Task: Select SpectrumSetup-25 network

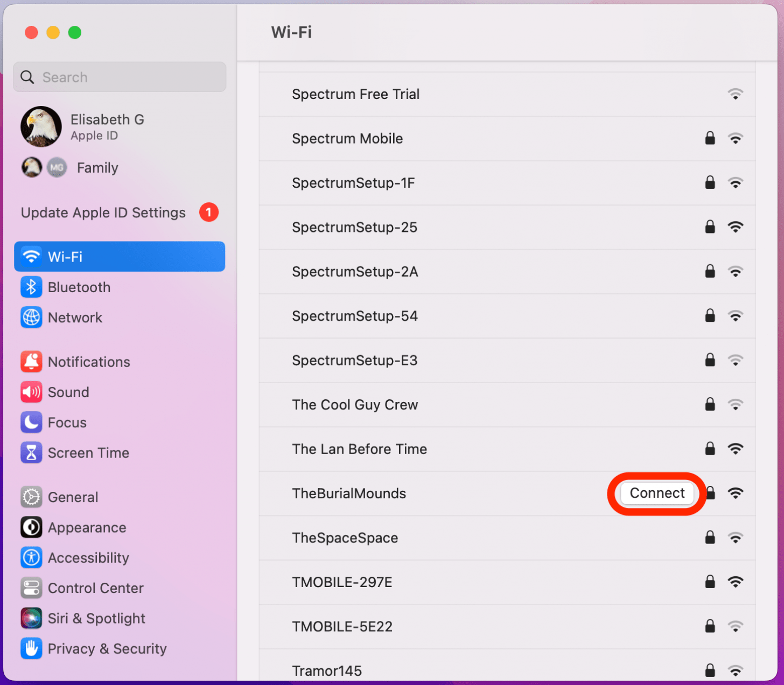Action: click(x=507, y=227)
